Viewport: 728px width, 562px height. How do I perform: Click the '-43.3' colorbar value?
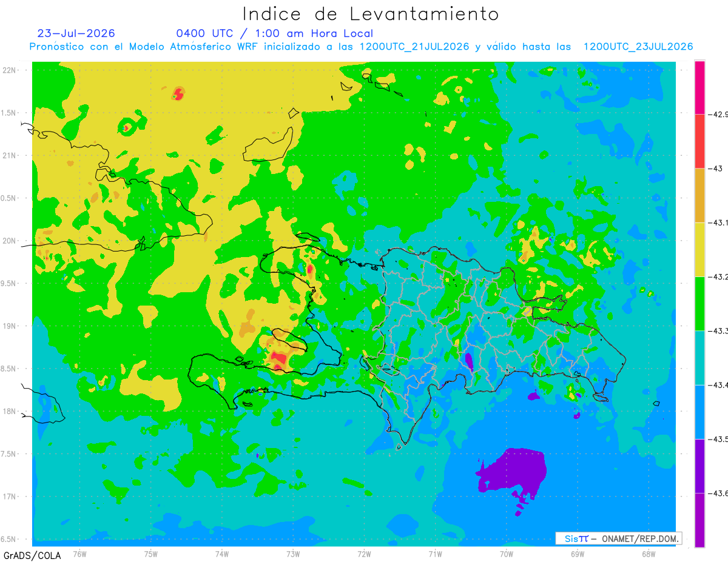coord(718,331)
